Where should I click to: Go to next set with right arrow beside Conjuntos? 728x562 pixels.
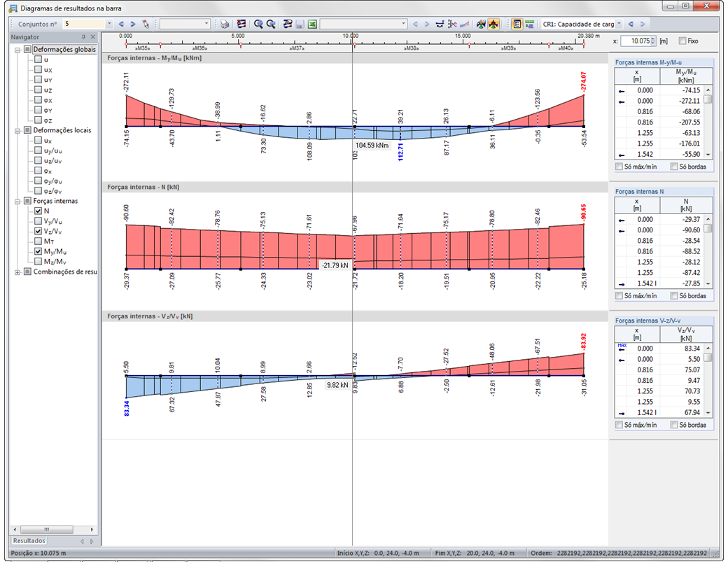click(x=133, y=24)
